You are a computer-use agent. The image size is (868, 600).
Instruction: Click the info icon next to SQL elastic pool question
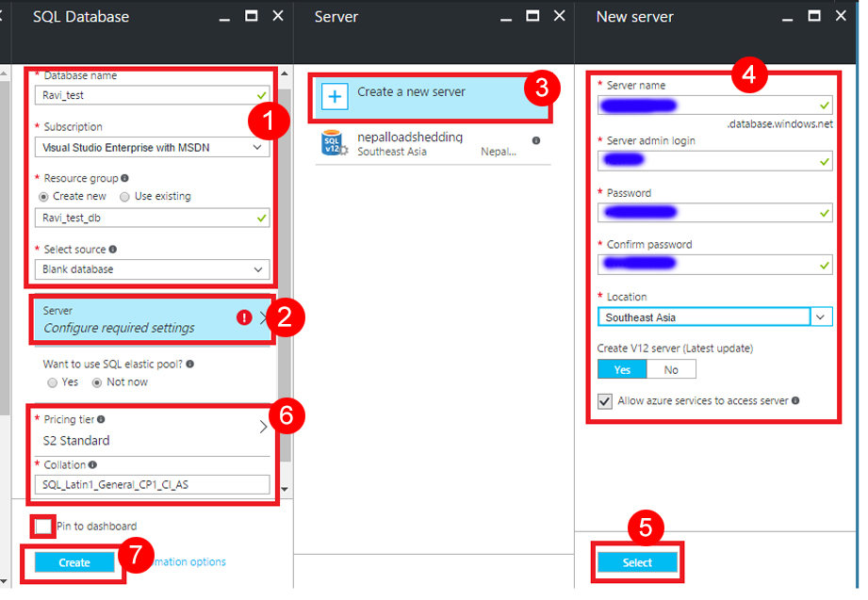click(189, 365)
